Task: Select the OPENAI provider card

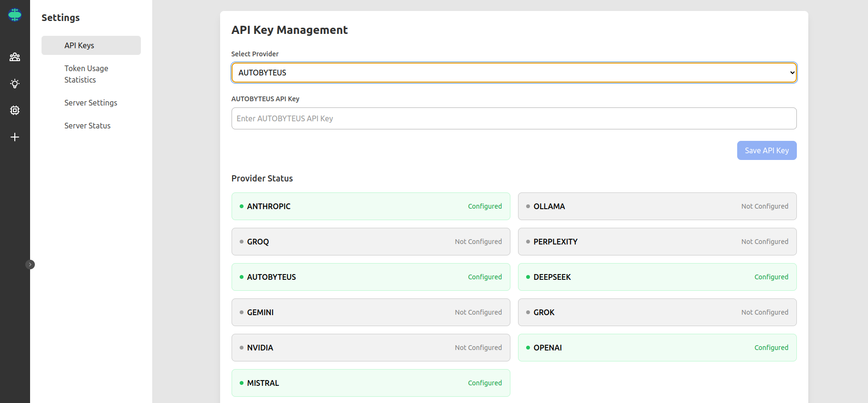Action: pos(657,348)
